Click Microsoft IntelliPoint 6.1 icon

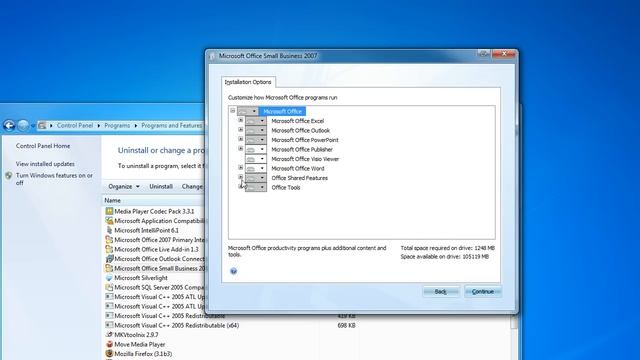tap(109, 230)
